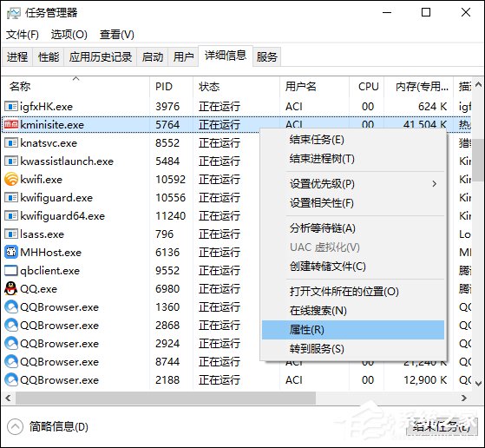This screenshot has width=485, height=448.
Task: Open the 选项(O) menu
Action: (69, 35)
